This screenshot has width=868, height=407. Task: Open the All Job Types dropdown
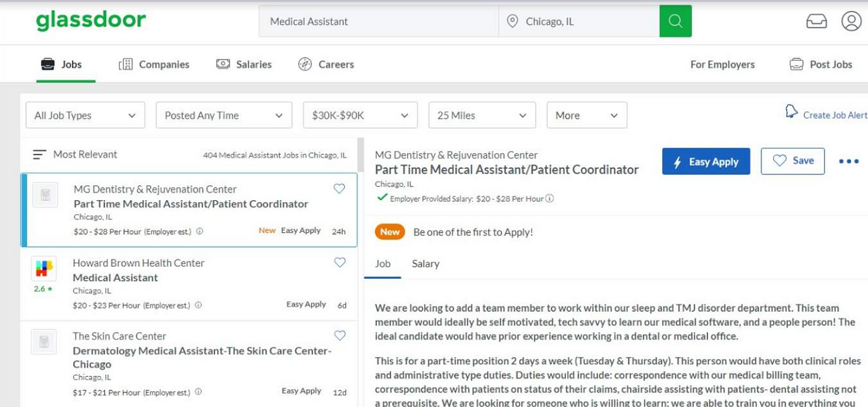tap(86, 115)
